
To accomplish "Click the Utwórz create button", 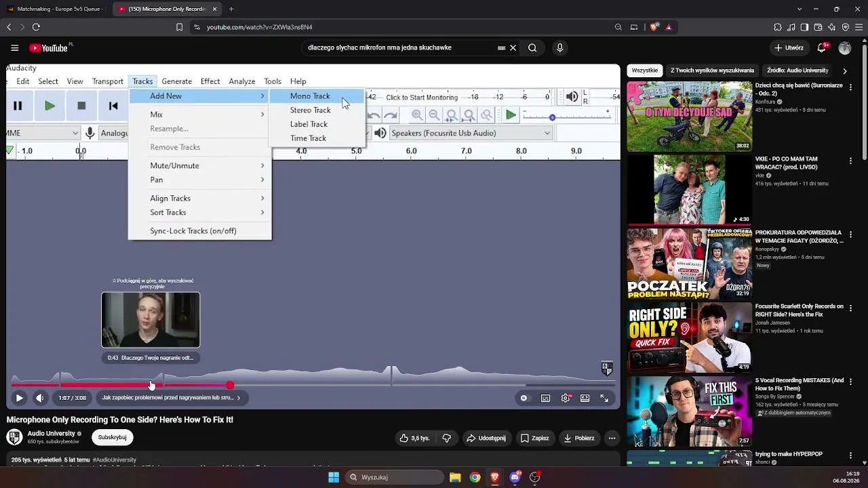I will 789,48.
